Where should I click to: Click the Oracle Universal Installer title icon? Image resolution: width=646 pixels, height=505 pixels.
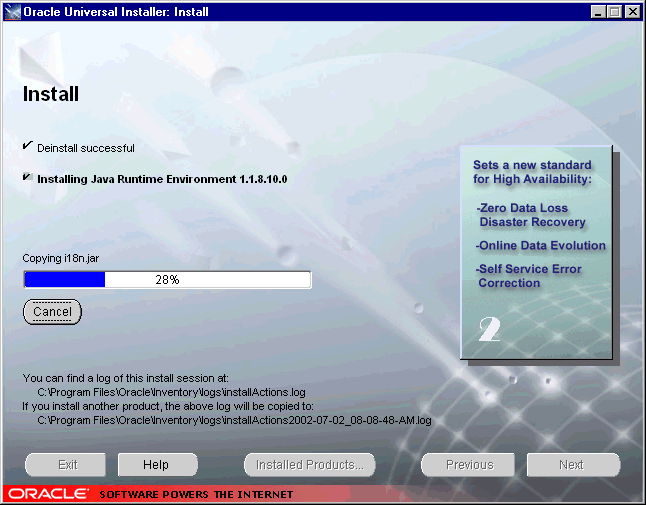pyautogui.click(x=12, y=12)
